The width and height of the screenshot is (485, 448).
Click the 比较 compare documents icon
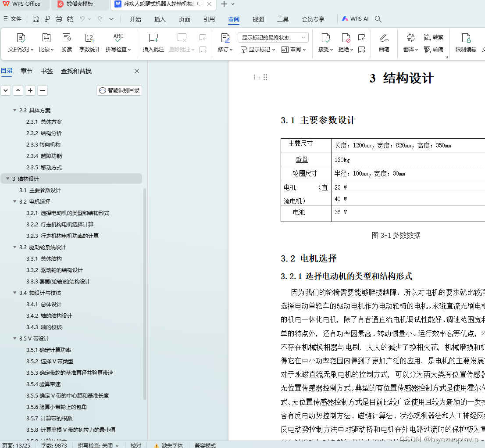pyautogui.click(x=46, y=38)
